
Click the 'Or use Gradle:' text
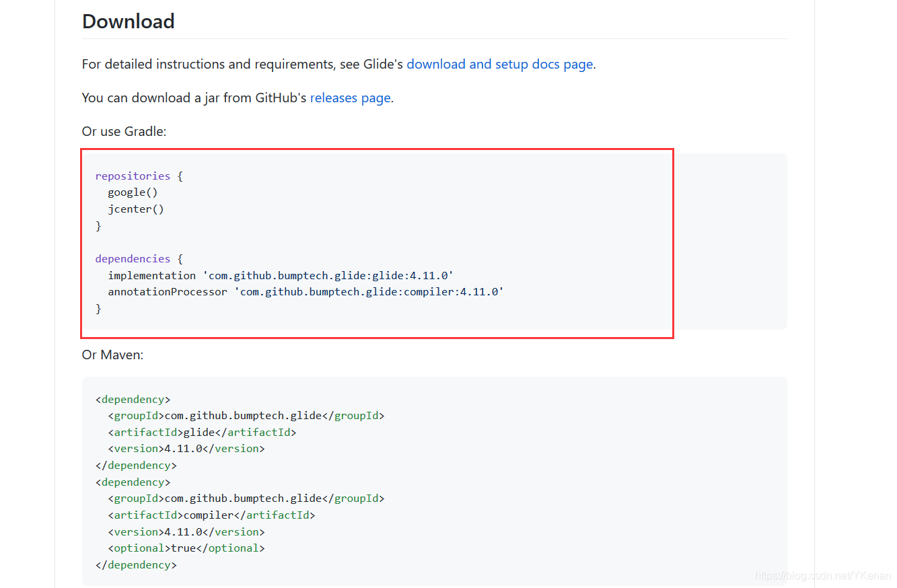[x=124, y=131]
